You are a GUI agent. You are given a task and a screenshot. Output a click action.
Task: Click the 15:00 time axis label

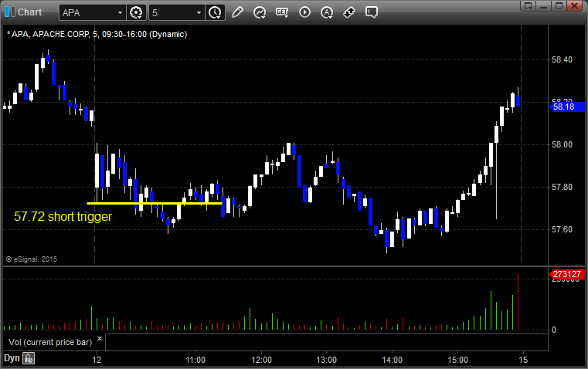(x=458, y=360)
